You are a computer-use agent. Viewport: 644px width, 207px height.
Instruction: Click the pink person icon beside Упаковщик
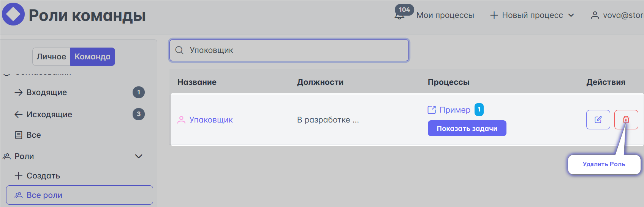click(182, 120)
